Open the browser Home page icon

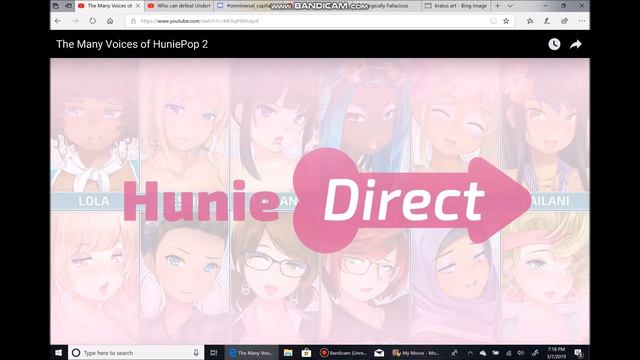[x=110, y=21]
